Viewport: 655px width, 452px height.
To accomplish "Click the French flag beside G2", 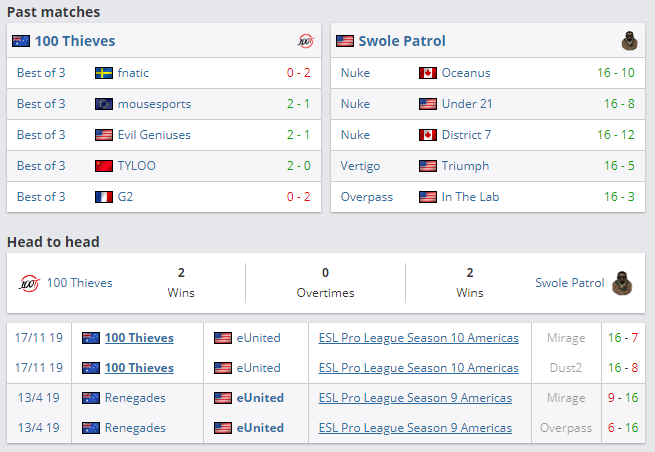I will (104, 197).
